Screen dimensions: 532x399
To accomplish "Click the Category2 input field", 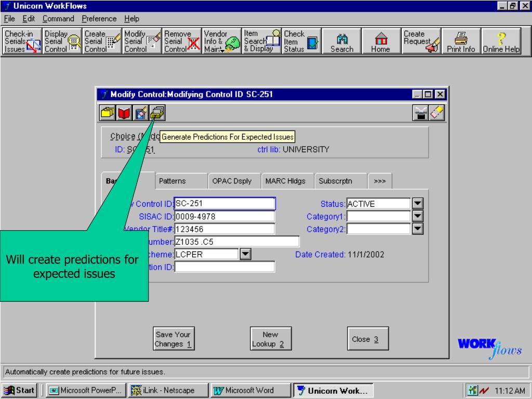I will pos(378,229).
